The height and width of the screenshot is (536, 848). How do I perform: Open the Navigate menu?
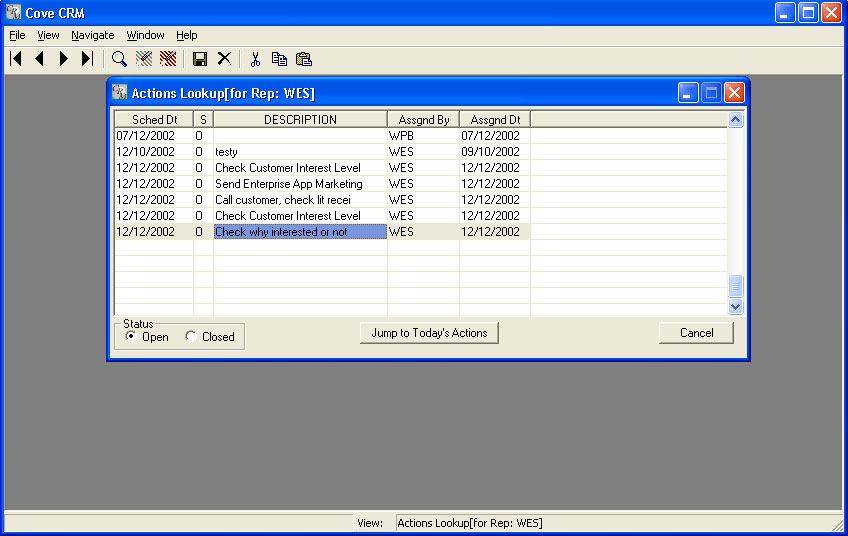pyautogui.click(x=92, y=35)
